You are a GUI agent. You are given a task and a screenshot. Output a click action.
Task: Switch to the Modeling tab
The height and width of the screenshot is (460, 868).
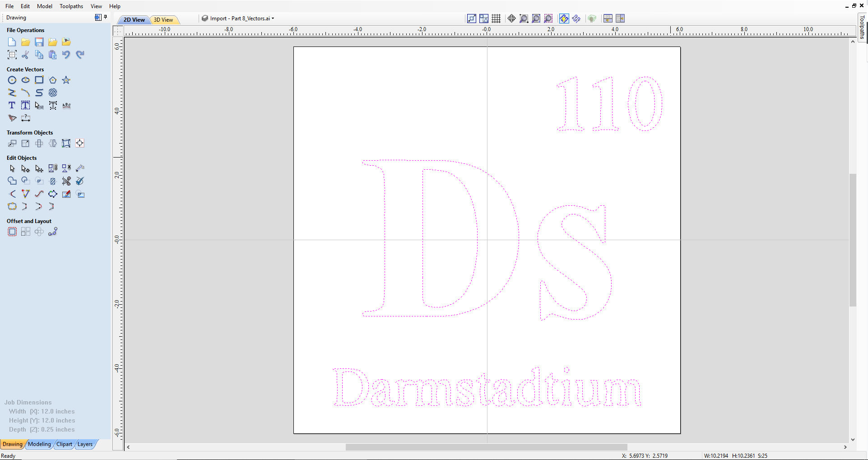click(39, 444)
